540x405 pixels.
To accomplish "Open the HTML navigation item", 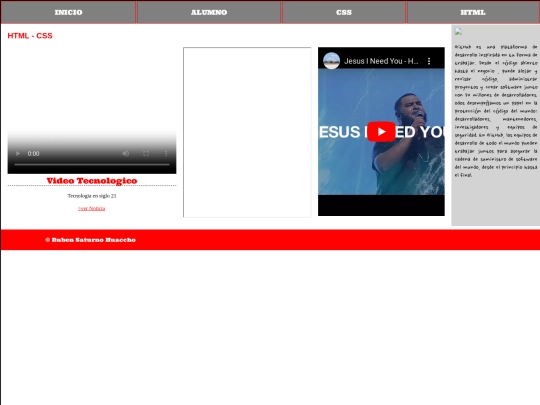I will (x=473, y=12).
